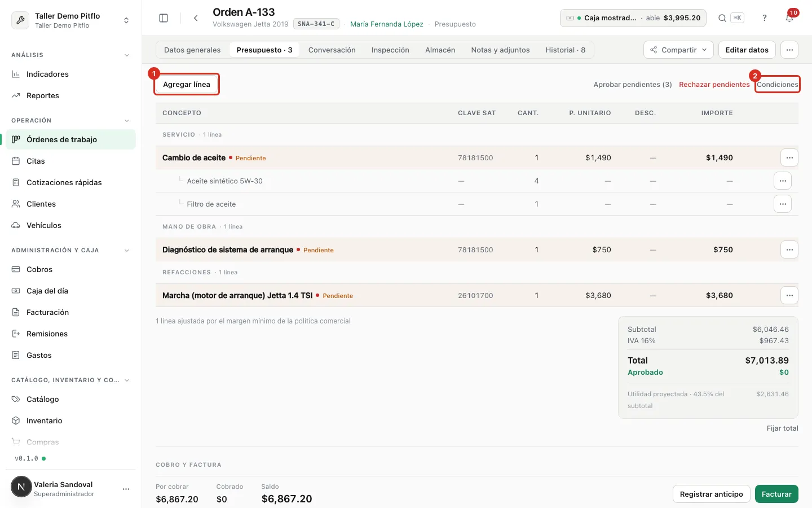
Task: Click the Facturar button
Action: (776, 494)
